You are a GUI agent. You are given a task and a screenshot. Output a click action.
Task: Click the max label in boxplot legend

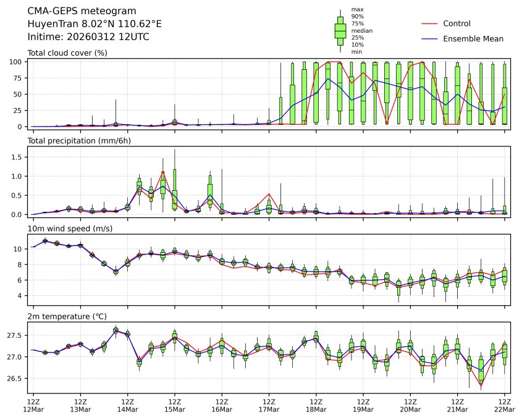click(356, 9)
